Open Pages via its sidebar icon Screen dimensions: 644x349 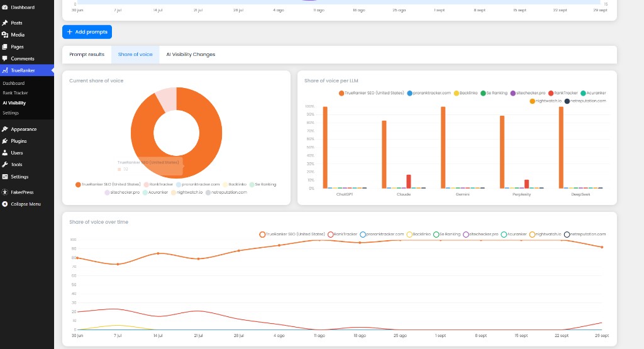point(5,47)
